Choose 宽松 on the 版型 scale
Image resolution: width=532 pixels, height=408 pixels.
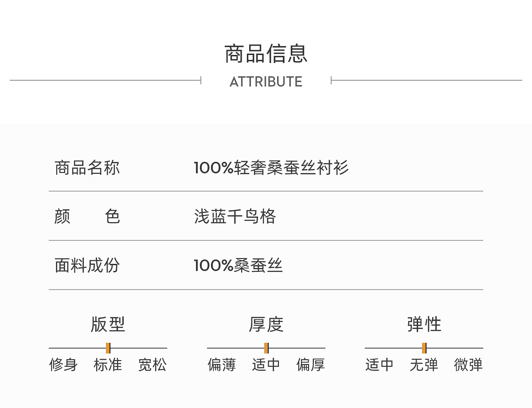pos(153,365)
